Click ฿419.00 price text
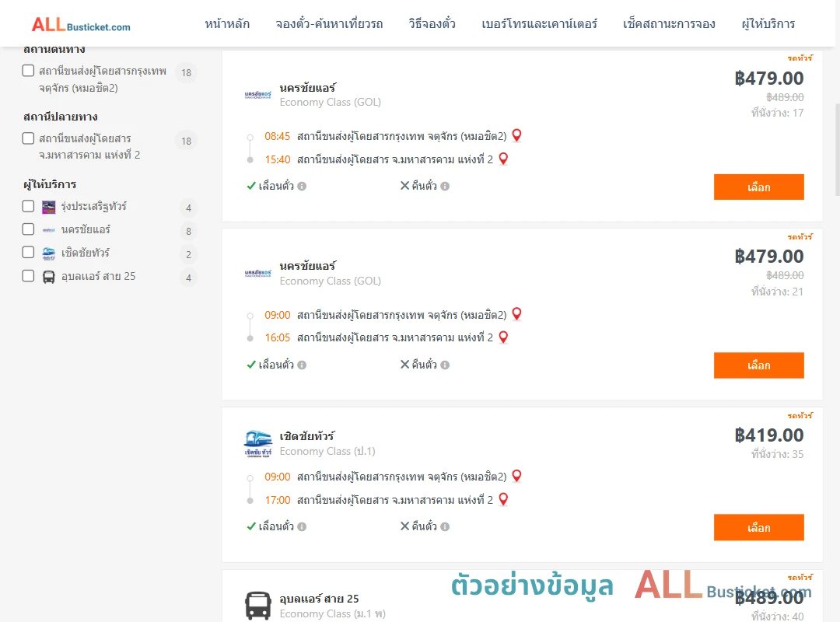840x622 pixels. (x=768, y=435)
